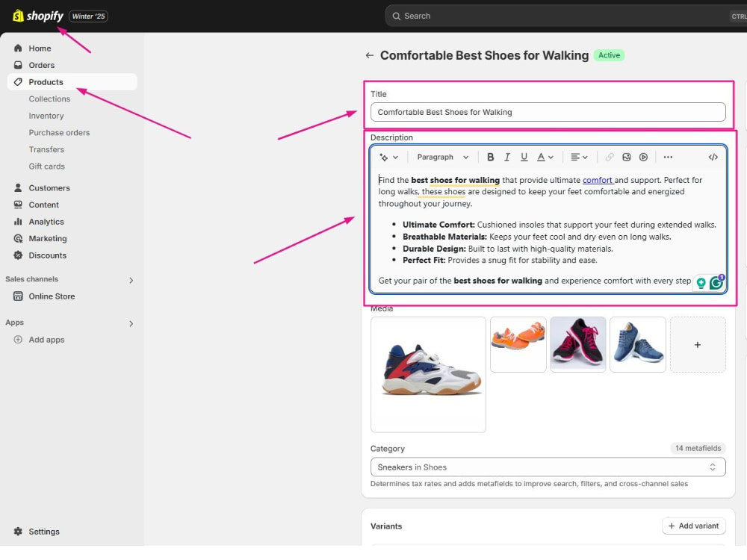Click the Customers person icon
747x560 pixels.
tap(18, 187)
